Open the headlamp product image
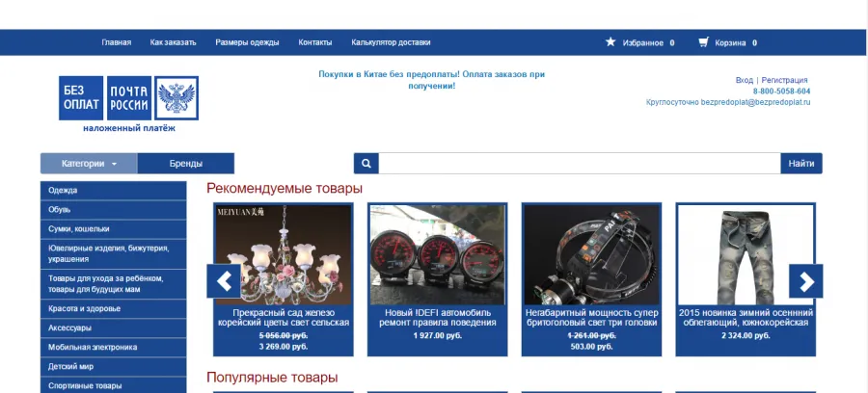 tap(591, 255)
